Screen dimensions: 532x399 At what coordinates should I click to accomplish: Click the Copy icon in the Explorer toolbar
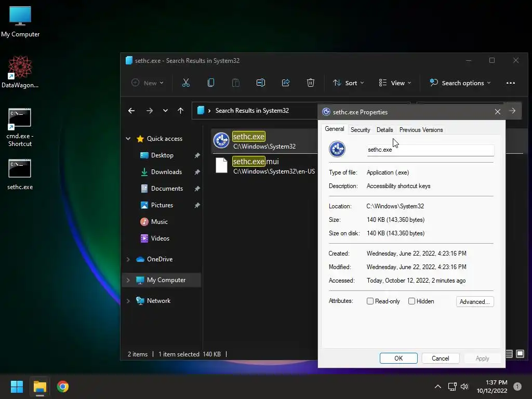[x=211, y=83]
